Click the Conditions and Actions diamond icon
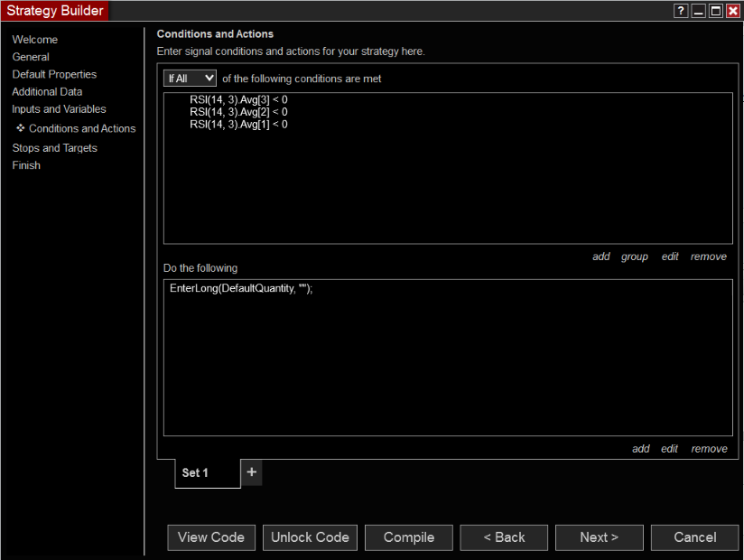The width and height of the screenshot is (744, 560). pyautogui.click(x=21, y=128)
